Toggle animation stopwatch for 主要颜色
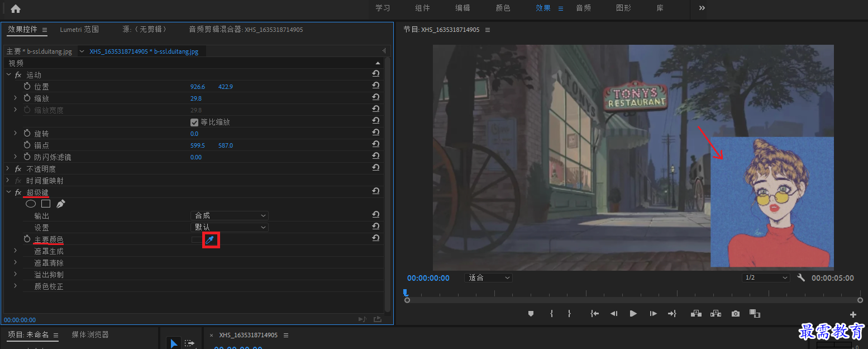This screenshot has height=349, width=868. pos(27,239)
